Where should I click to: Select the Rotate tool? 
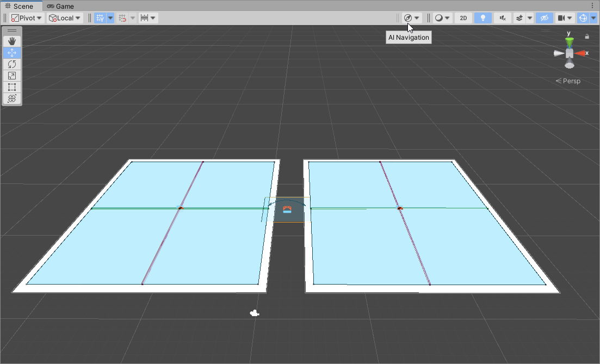click(12, 64)
